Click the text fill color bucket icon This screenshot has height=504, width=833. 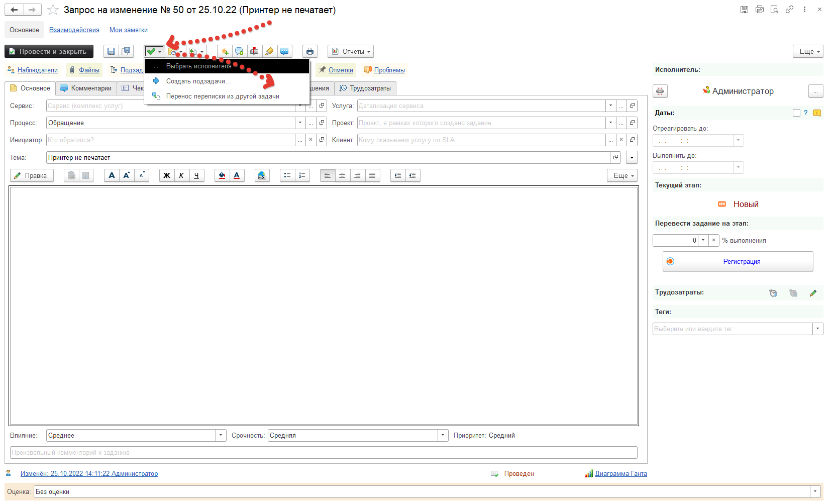pyautogui.click(x=222, y=175)
